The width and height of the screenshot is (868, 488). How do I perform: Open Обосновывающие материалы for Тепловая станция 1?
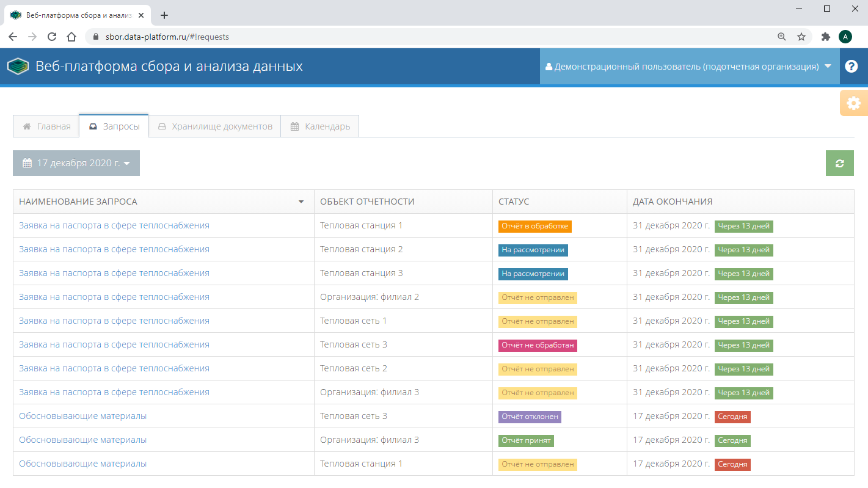click(82, 464)
